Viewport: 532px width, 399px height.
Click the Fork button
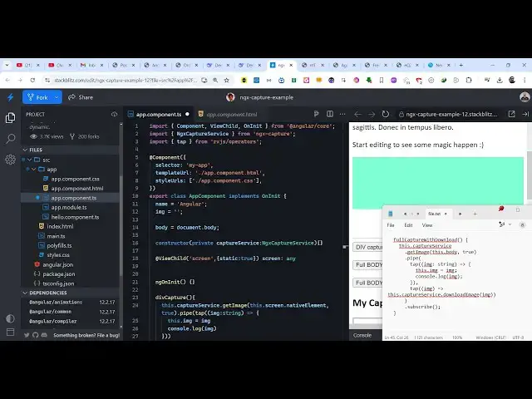[37, 97]
